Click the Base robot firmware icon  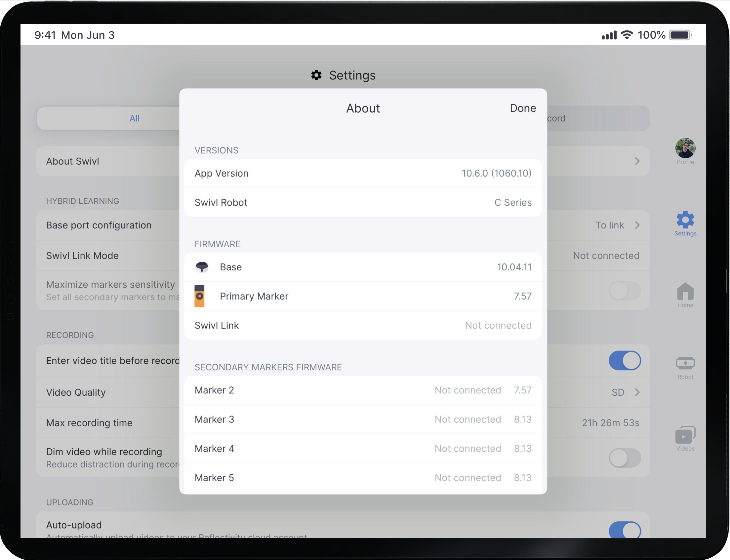(x=202, y=267)
